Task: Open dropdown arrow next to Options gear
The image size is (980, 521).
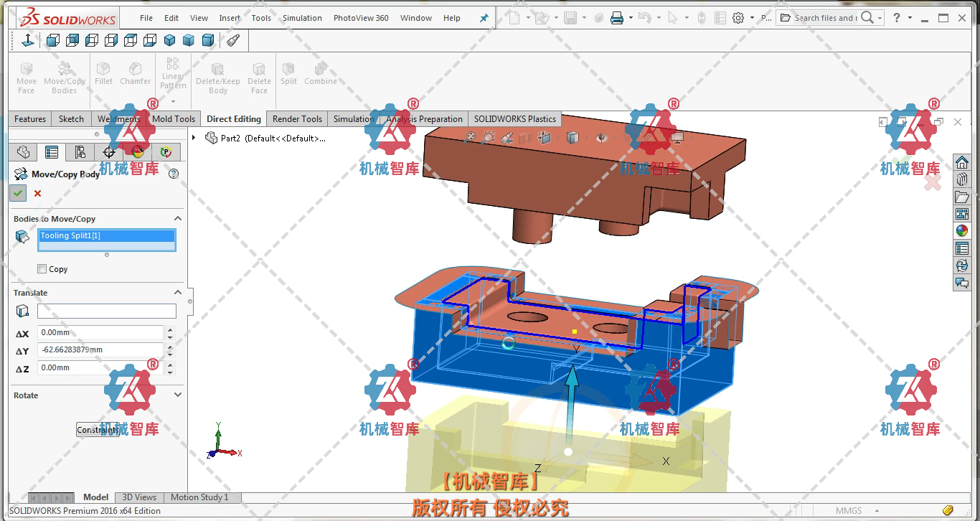Action: pyautogui.click(x=752, y=18)
